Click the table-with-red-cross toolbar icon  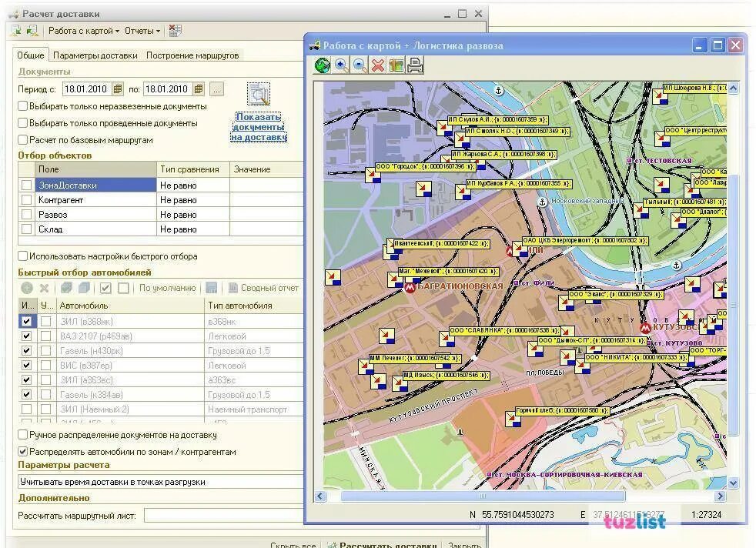175,31
